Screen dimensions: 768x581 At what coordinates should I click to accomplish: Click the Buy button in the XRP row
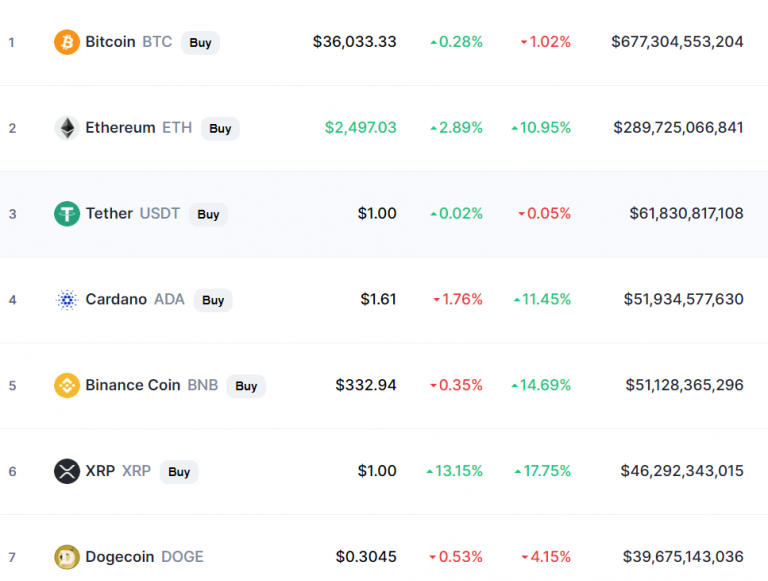[x=179, y=472]
